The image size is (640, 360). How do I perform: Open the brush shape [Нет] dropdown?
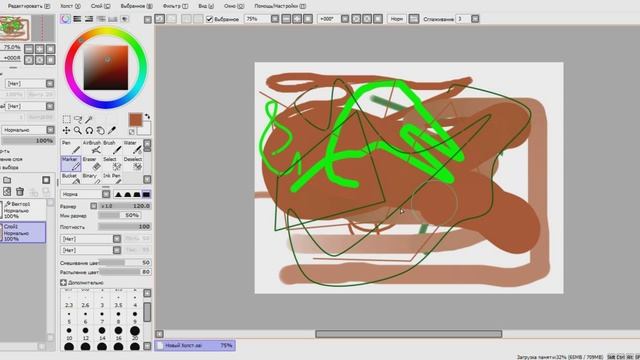[x=91, y=239]
